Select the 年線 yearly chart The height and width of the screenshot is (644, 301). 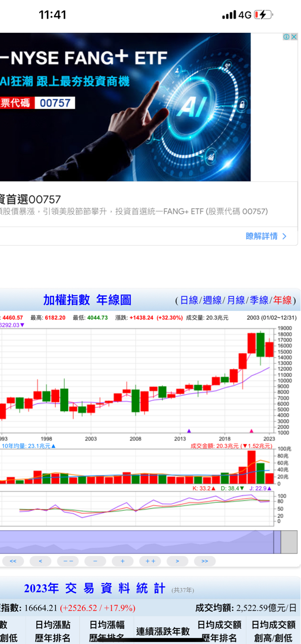click(x=282, y=300)
